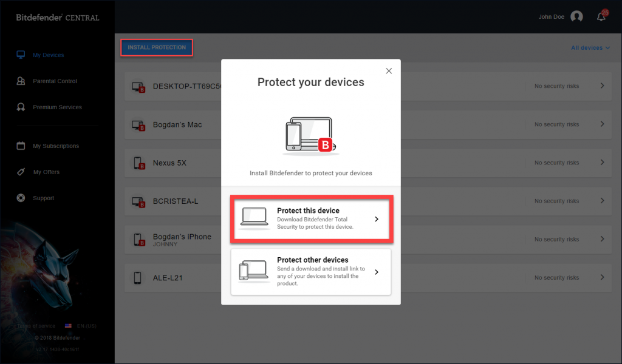Go to My Devices menu item
This screenshot has width=622, height=364.
(49, 55)
